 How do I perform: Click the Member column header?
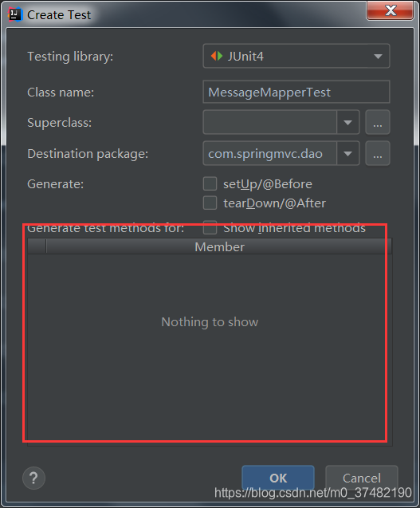point(219,247)
